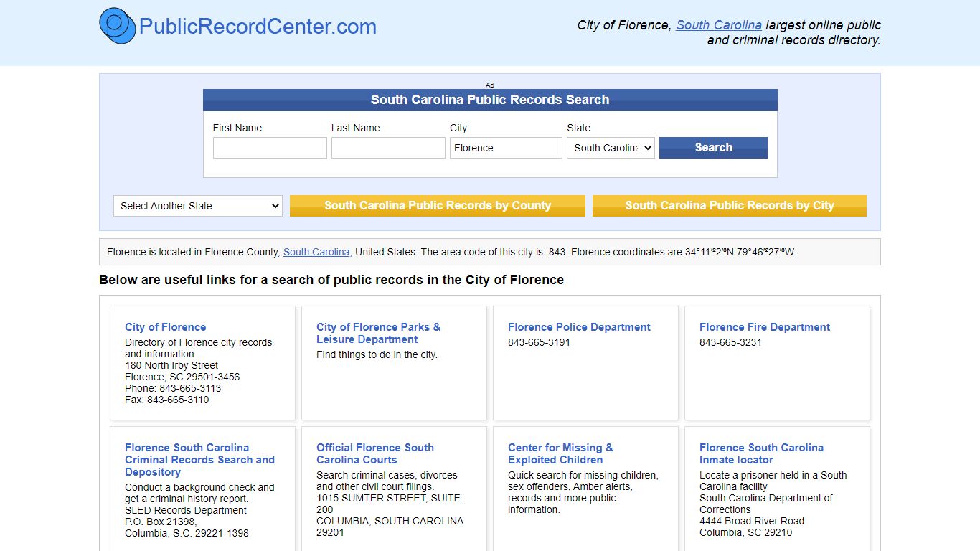This screenshot has height=551, width=980.
Task: Click the Below are useful links heading
Action: click(x=331, y=280)
